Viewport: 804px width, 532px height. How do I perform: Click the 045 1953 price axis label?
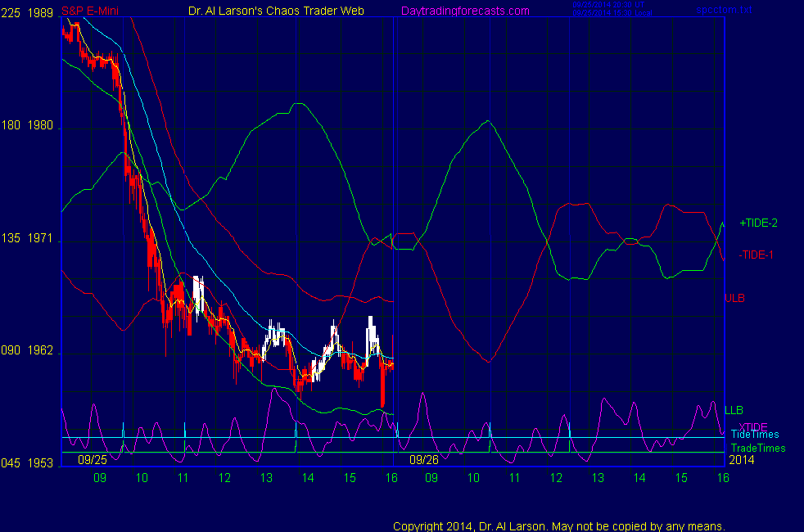tap(27, 462)
